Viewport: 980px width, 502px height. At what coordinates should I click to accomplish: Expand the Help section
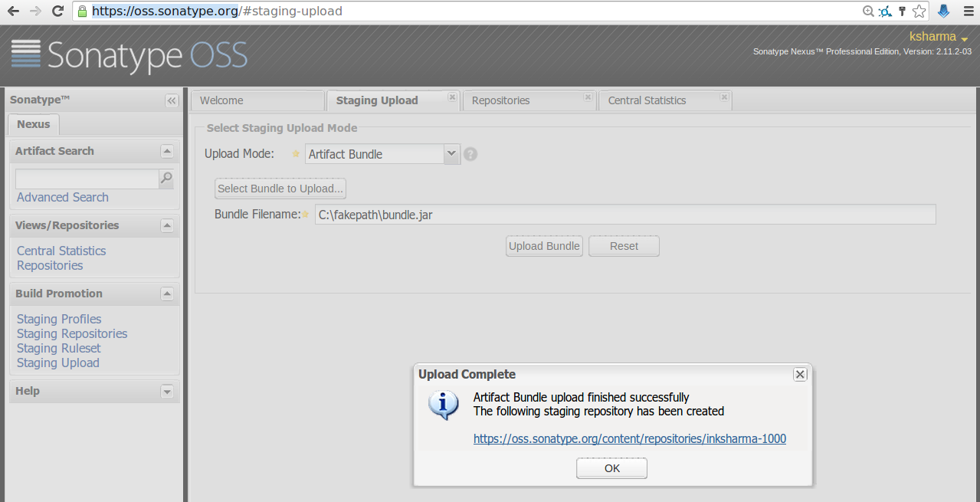coord(167,391)
